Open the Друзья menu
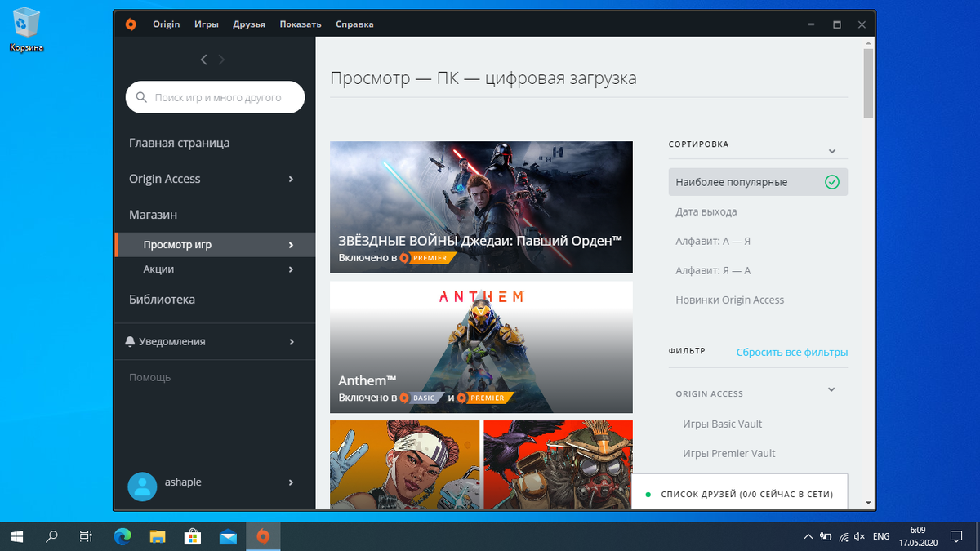 [249, 24]
